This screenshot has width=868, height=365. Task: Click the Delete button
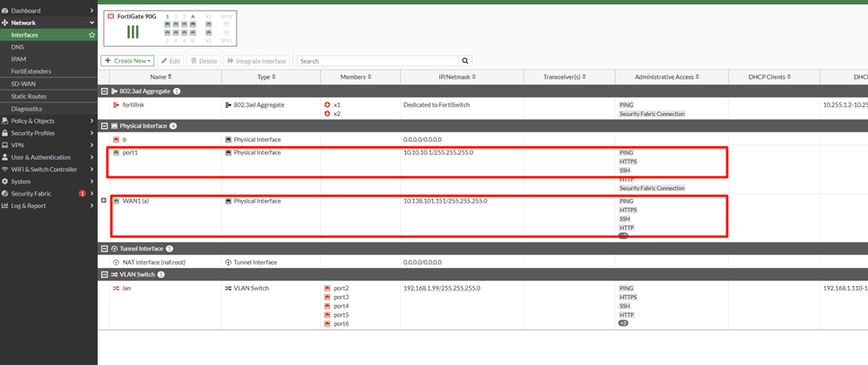(x=204, y=61)
